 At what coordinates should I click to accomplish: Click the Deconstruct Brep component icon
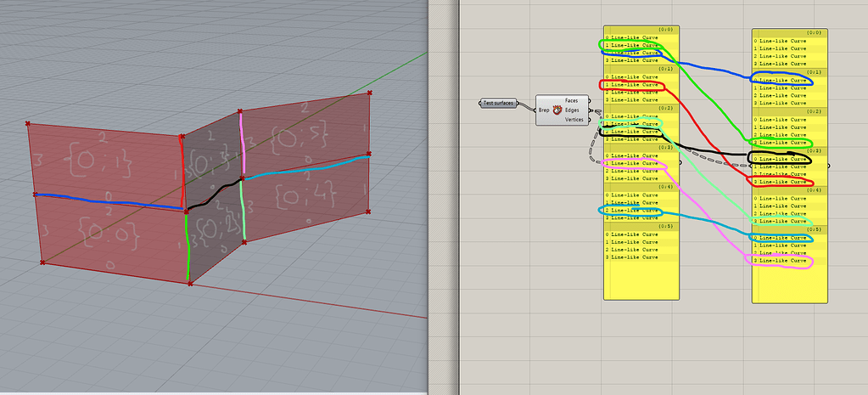(x=557, y=110)
